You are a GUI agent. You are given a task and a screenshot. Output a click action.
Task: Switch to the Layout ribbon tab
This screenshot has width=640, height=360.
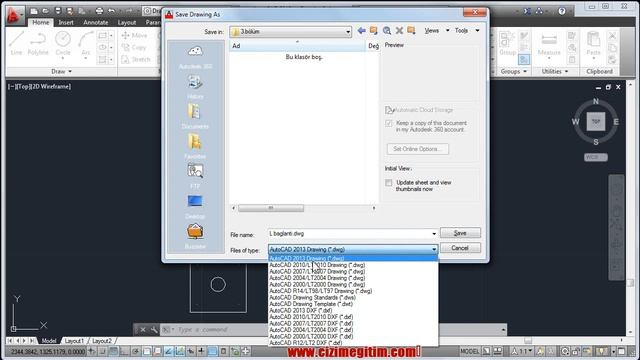[127, 22]
